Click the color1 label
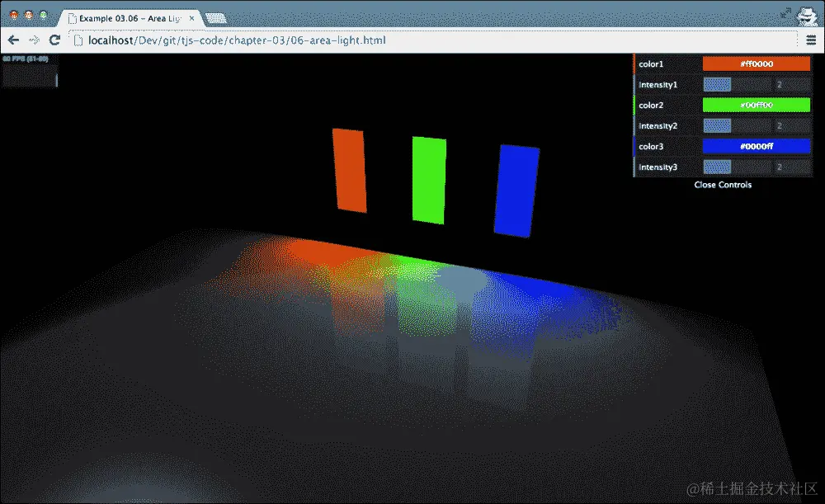Screen dimensions: 825x504 click(651, 64)
